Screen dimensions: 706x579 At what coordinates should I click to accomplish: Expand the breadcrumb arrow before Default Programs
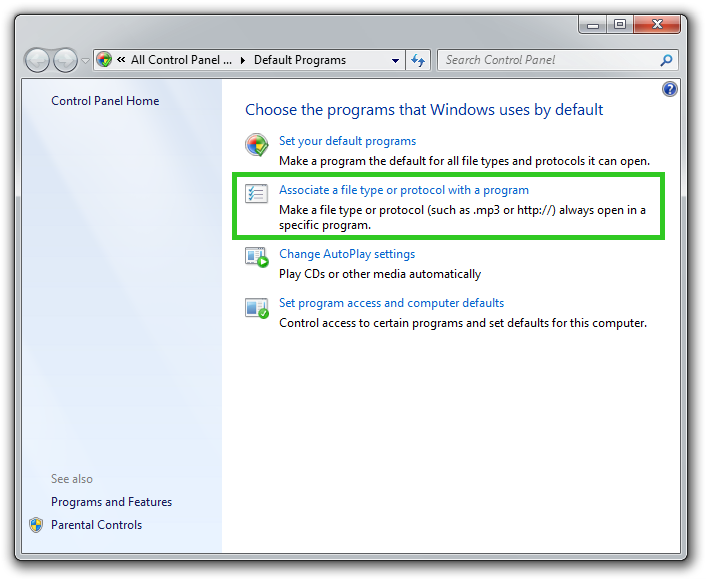[x=243, y=60]
